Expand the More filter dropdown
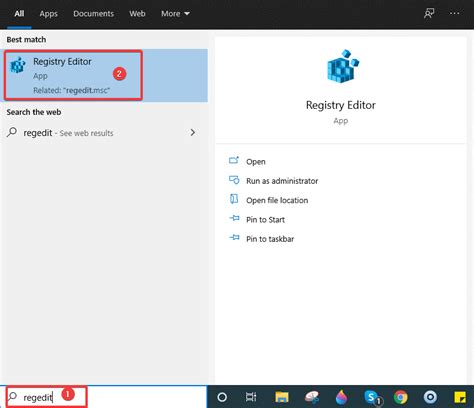The width and height of the screenshot is (474, 408). pyautogui.click(x=175, y=14)
